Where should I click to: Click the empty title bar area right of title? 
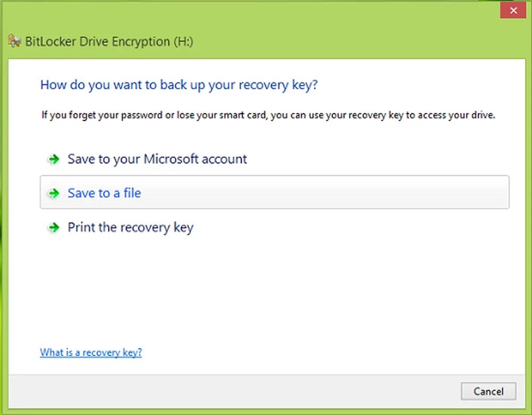point(346,41)
